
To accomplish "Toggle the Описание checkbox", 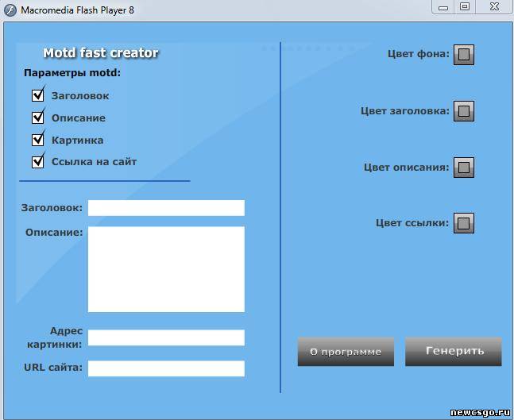I will 37,118.
